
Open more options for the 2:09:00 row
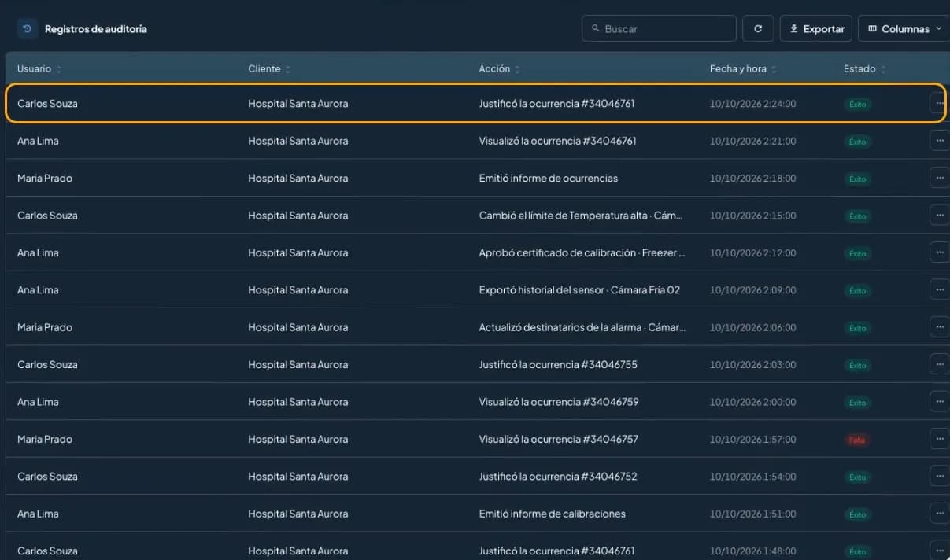click(939, 289)
